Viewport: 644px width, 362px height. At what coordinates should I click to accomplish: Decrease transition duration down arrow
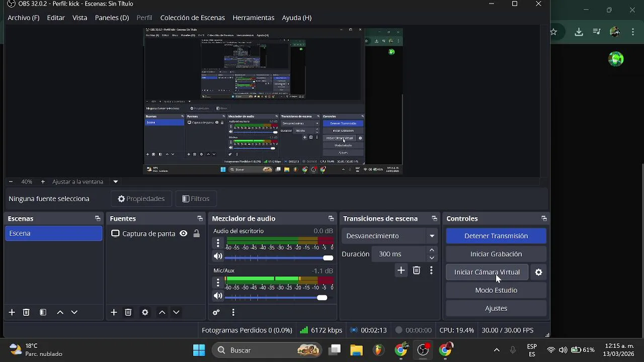(x=432, y=258)
